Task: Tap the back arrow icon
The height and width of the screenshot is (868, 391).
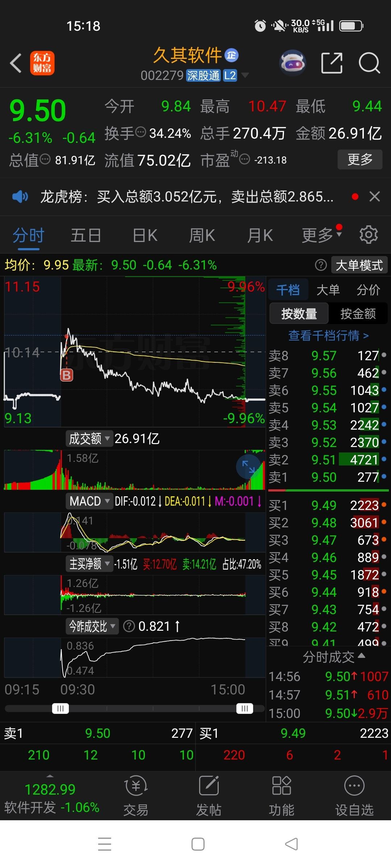Action: 16,63
